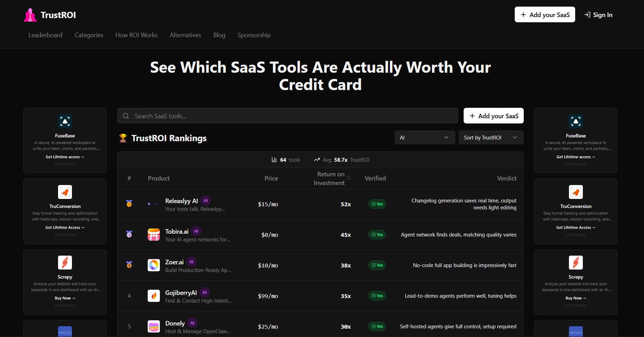
Task: Open the Tobira.ai product icon
Action: pos(154,235)
